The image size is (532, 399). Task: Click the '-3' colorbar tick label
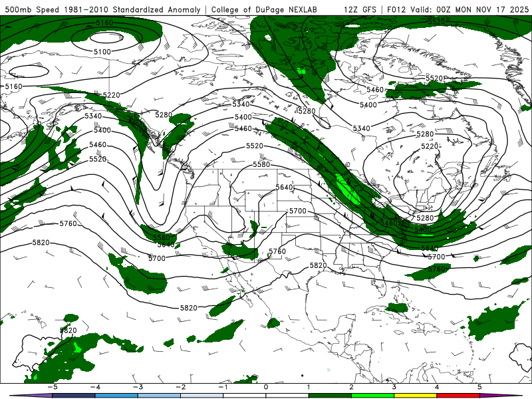pos(138,387)
